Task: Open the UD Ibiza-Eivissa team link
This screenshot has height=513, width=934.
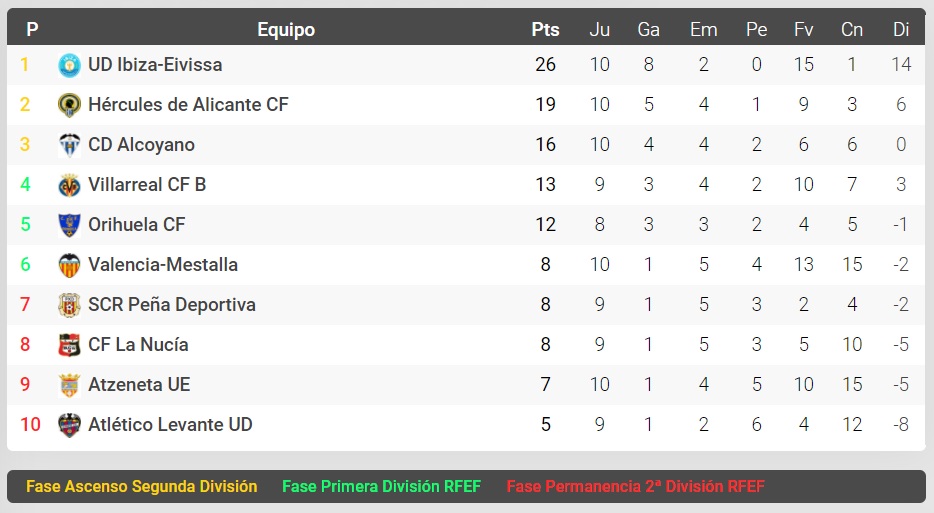Action: pos(155,65)
